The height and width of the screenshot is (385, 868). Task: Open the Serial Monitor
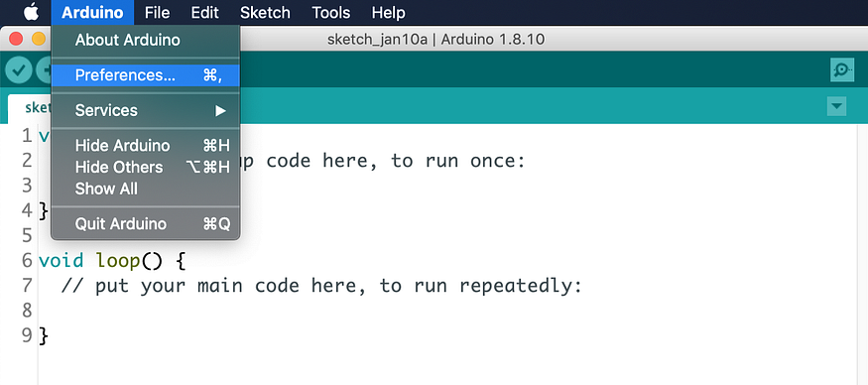[x=842, y=69]
